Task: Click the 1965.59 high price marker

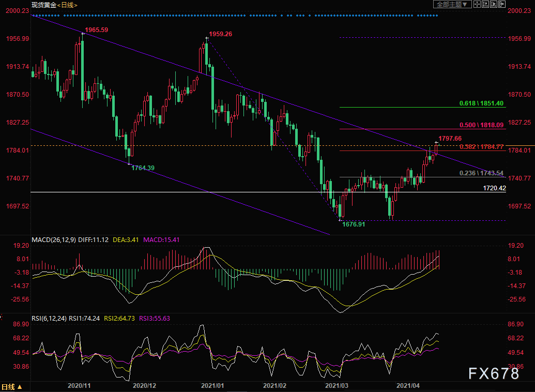Action: pyautogui.click(x=96, y=29)
